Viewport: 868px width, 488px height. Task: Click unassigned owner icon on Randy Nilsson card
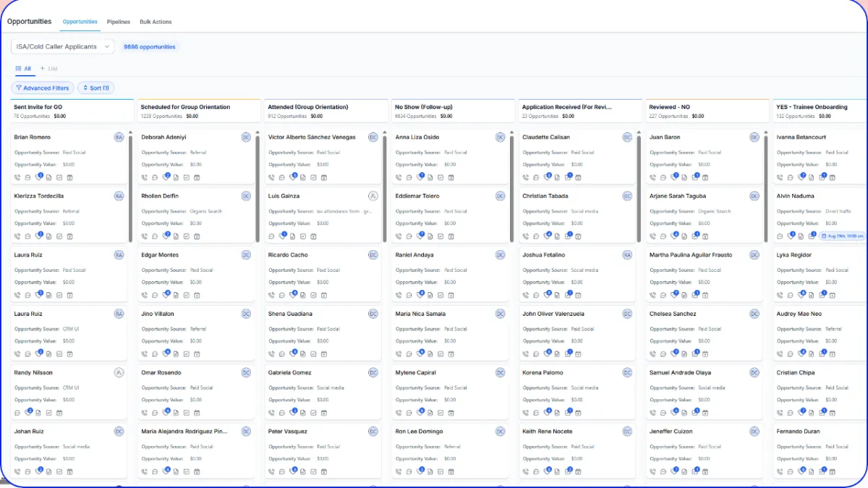click(x=119, y=373)
